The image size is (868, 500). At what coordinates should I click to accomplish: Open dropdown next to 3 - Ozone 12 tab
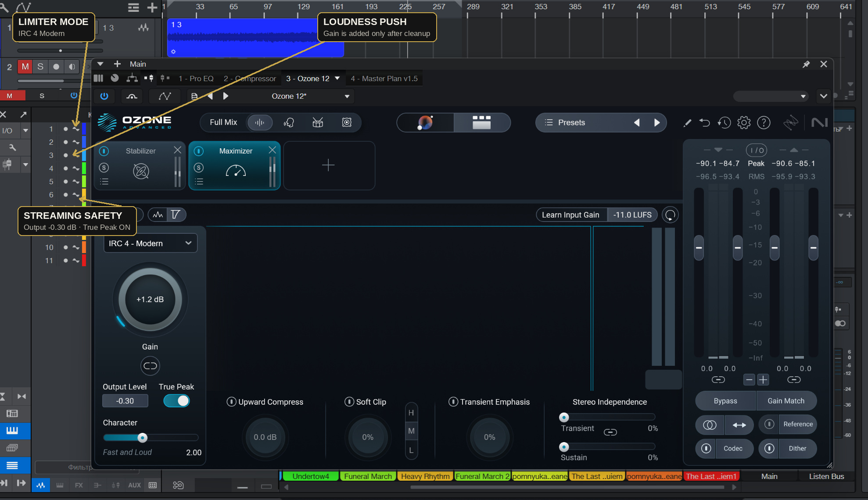click(x=337, y=79)
